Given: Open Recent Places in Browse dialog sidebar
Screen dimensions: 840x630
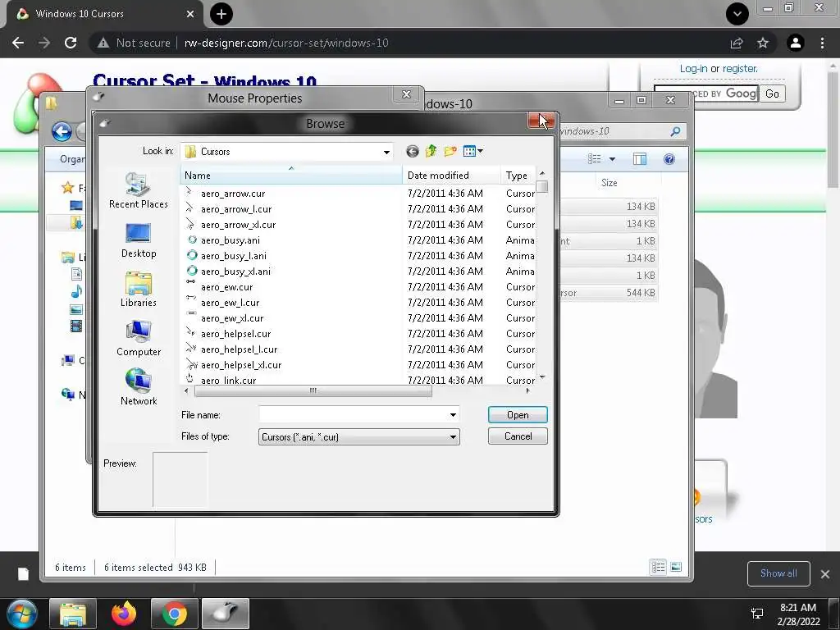Looking at the screenshot, I should 138,190.
